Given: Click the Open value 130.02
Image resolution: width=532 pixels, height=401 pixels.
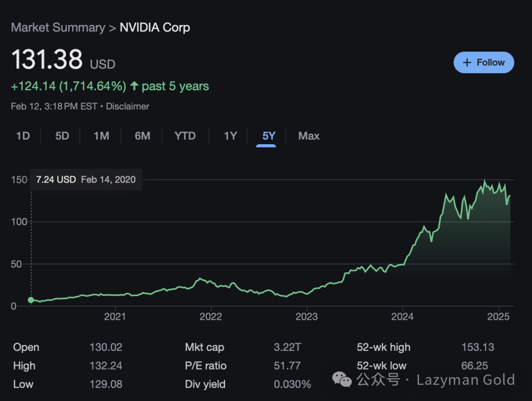Looking at the screenshot, I should 106,347.
